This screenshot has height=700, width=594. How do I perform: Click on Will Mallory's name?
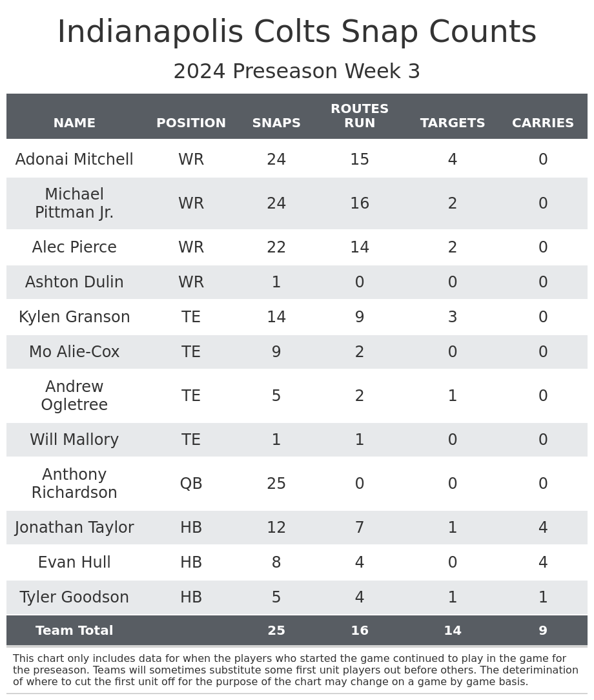pos(74,440)
